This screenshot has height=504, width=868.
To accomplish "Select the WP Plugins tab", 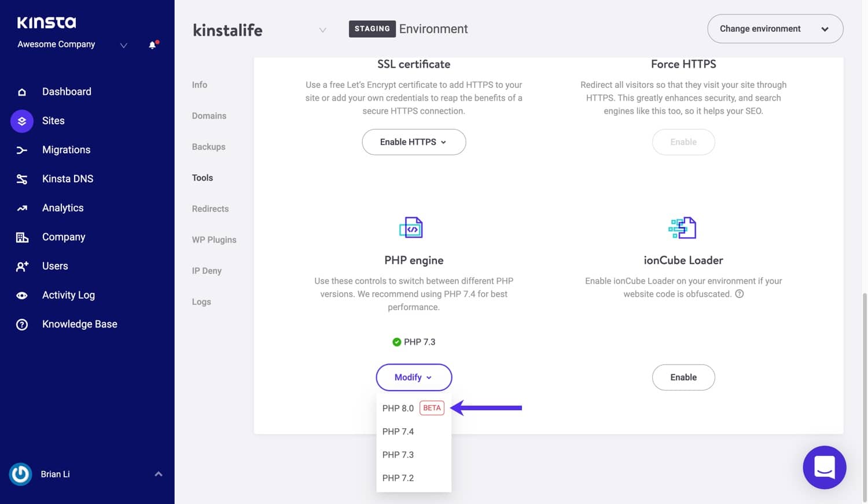I will [214, 240].
